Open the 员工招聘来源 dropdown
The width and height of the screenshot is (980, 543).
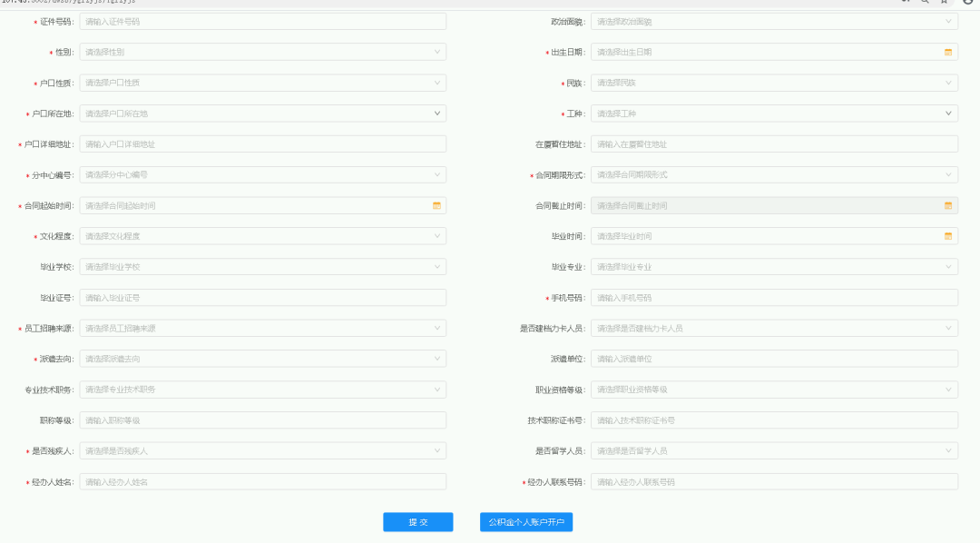click(262, 328)
